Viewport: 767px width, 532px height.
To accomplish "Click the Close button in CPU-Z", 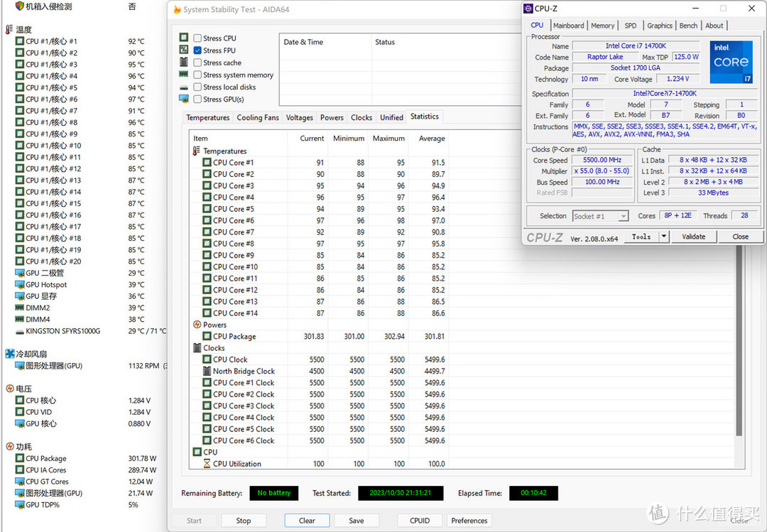I will click(740, 237).
